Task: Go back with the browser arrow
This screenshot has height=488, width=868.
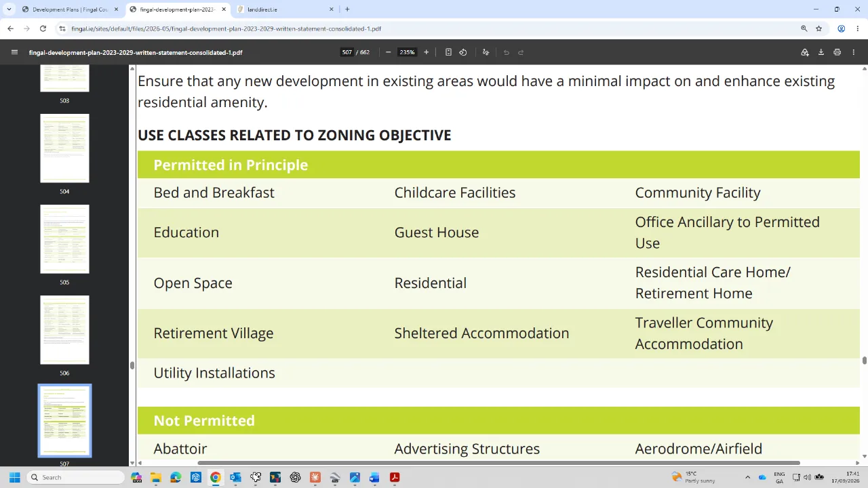Action: tap(10, 28)
